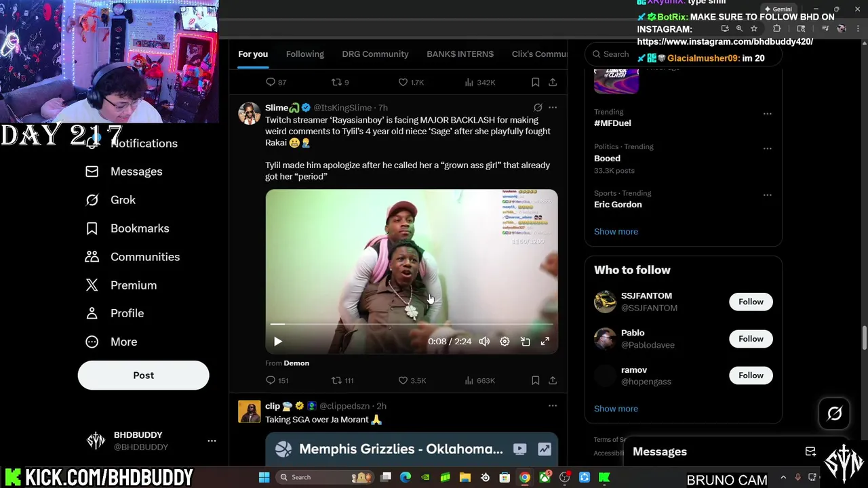Click the Grok explain icon on Slime's post
The height and width of the screenshot is (488, 868).
[x=538, y=108]
